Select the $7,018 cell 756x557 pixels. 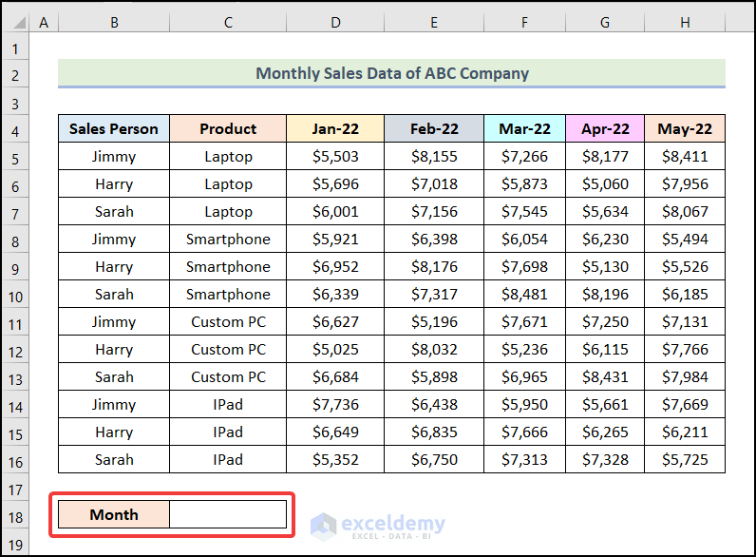pos(434,183)
